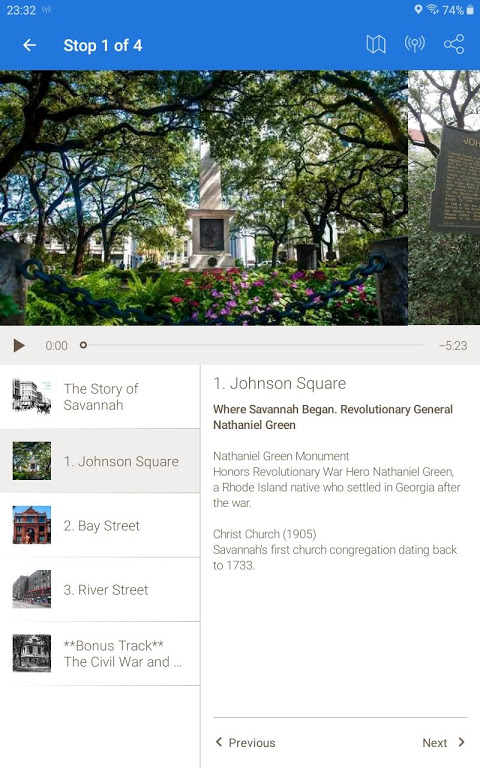
Task: Go to Next stop
Action: pos(444,743)
